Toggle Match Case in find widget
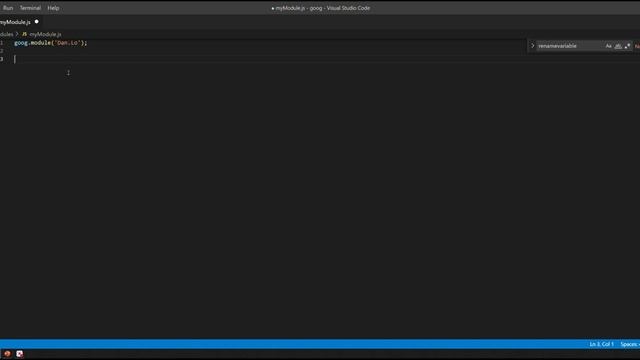Screen dimensions: 640x360 (x=609, y=46)
